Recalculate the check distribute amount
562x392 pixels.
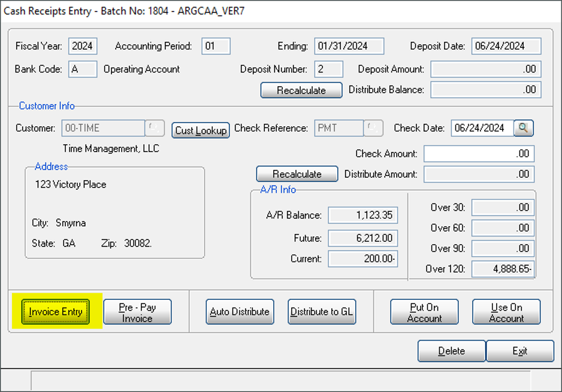click(x=297, y=174)
